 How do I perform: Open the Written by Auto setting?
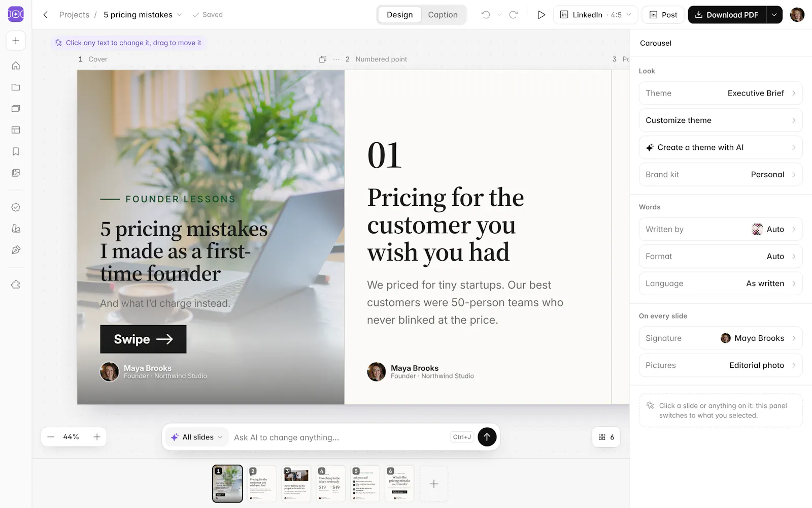(x=721, y=229)
